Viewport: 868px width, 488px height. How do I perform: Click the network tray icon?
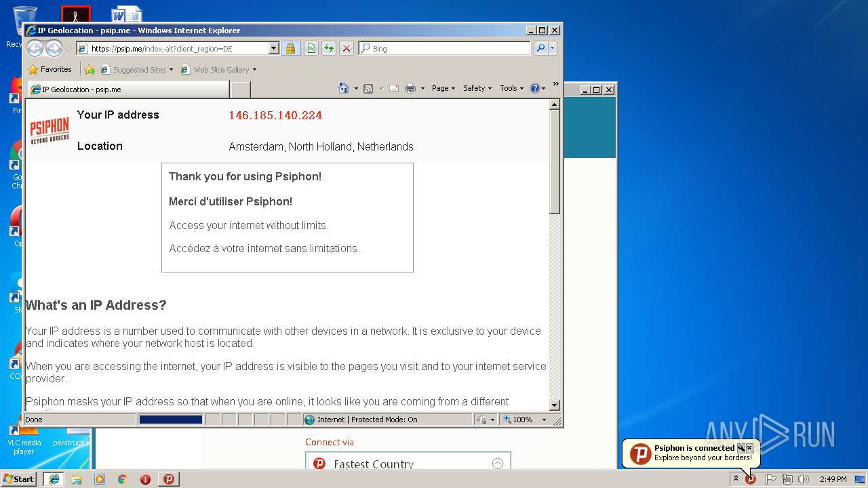point(787,479)
